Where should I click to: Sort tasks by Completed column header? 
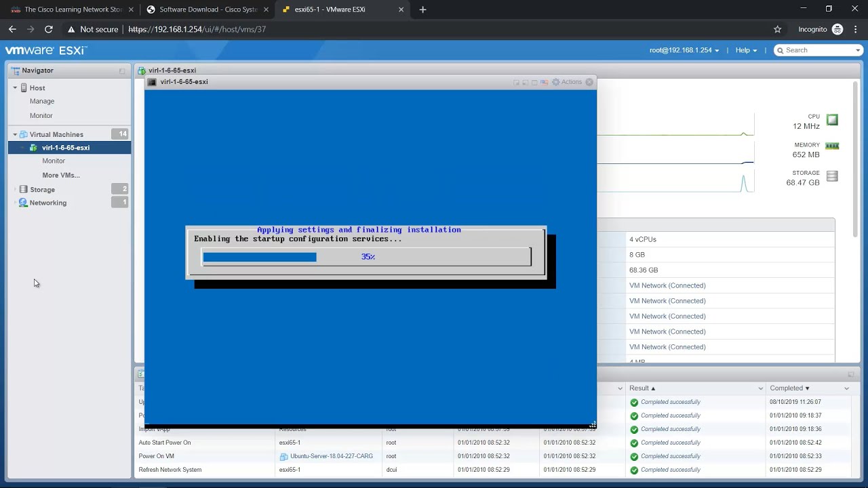pyautogui.click(x=789, y=388)
